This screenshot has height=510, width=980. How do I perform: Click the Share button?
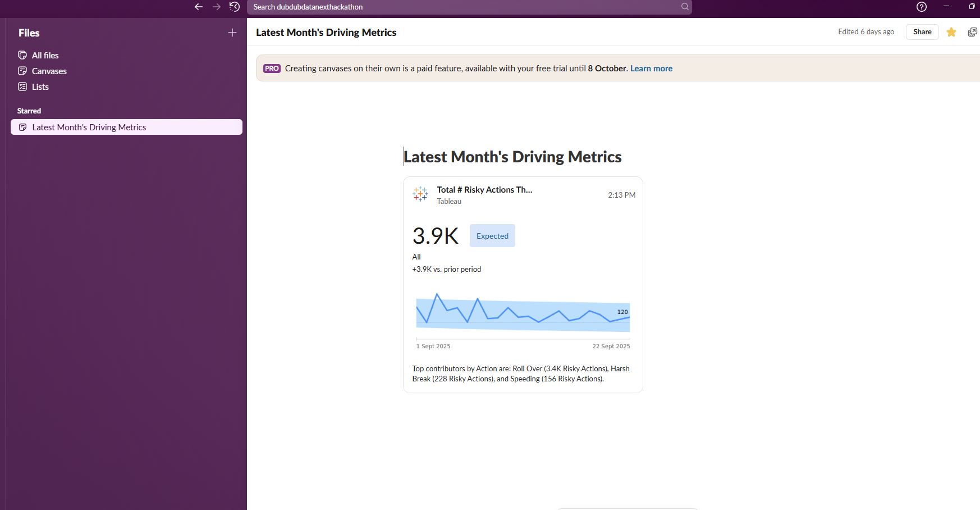(922, 32)
